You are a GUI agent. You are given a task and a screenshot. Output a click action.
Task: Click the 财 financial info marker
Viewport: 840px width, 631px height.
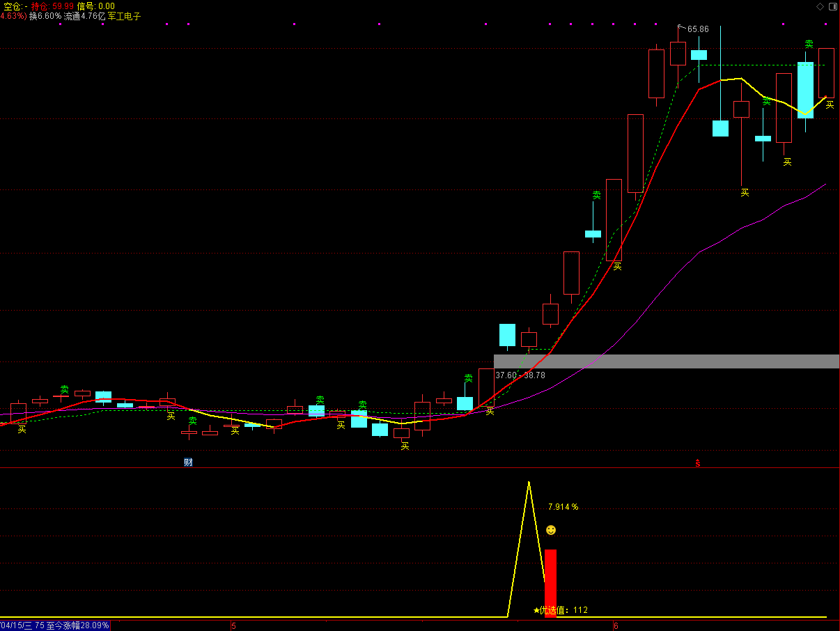(188, 462)
